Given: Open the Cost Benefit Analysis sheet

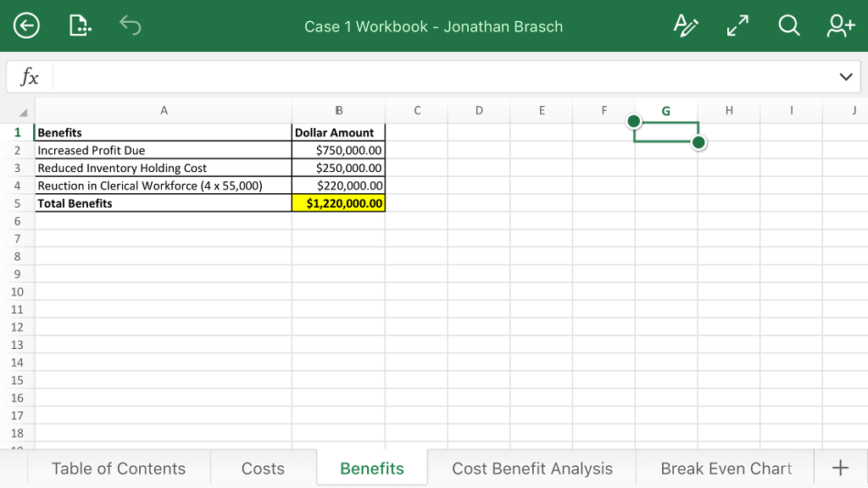Looking at the screenshot, I should pyautogui.click(x=532, y=468).
